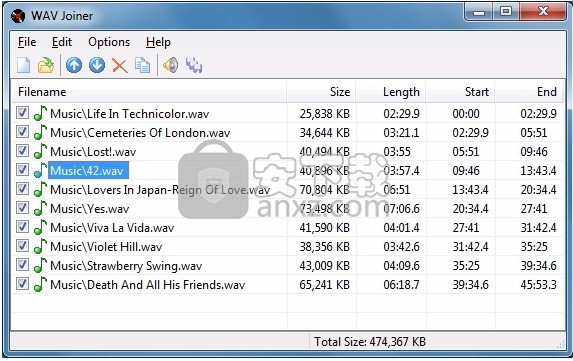573x361 pixels.
Task: Click note icon beside Viva La Vida.wav
Action: 40,227
